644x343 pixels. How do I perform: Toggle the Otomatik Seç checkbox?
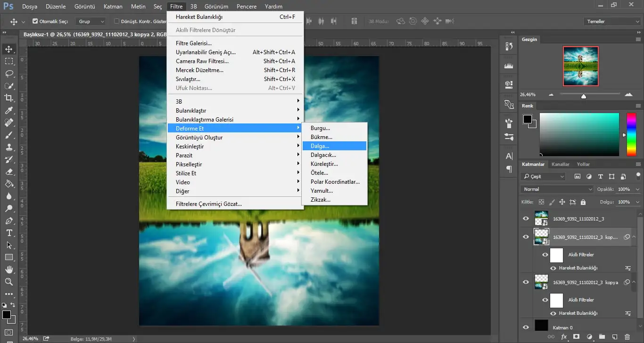tap(35, 21)
